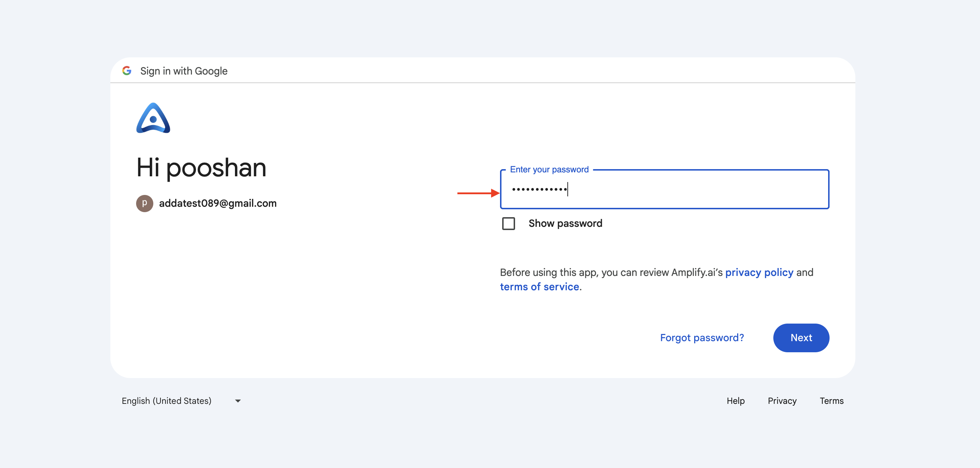Image resolution: width=980 pixels, height=468 pixels.
Task: Click the Google G logo icon
Action: click(x=127, y=71)
